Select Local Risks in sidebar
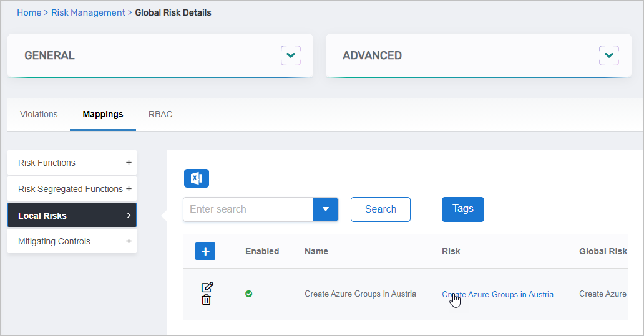Image resolution: width=644 pixels, height=336 pixels. pos(72,216)
